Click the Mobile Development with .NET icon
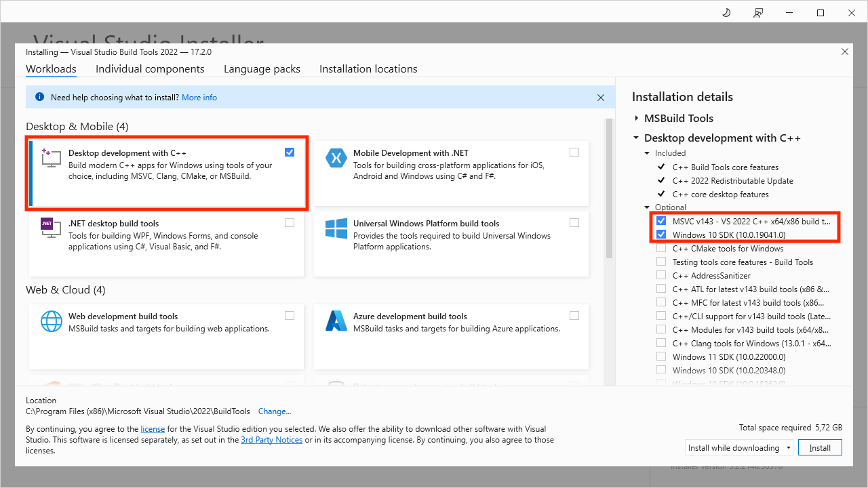This screenshot has width=868, height=488. pyautogui.click(x=336, y=157)
